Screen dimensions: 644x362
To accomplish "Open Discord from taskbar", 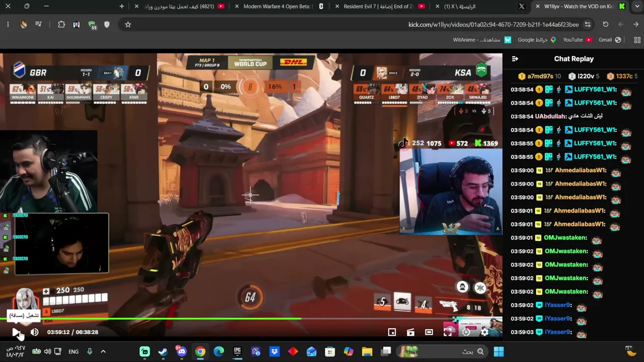I will click(x=182, y=351).
